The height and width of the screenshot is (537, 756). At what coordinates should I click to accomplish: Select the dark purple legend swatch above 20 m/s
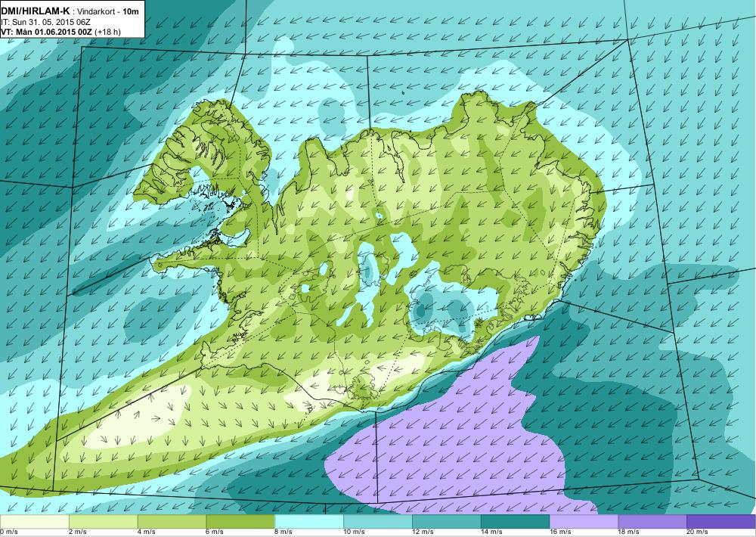pos(720,522)
